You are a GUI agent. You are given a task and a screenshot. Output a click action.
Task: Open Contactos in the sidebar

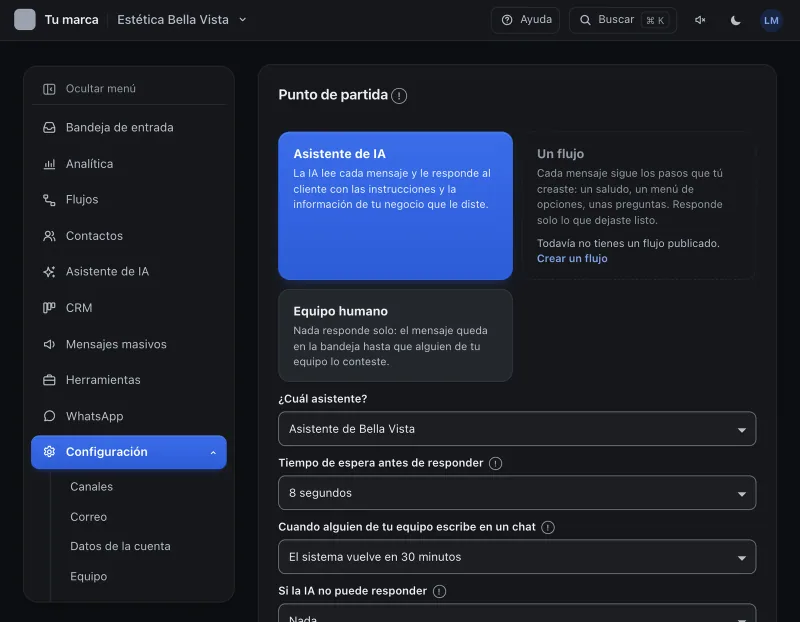pyautogui.click(x=129, y=236)
